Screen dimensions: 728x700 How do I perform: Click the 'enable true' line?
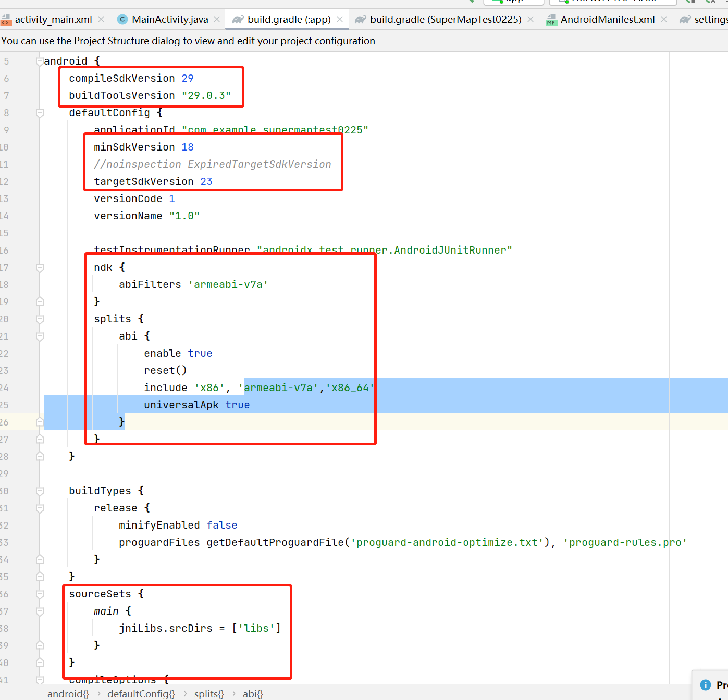coord(178,353)
